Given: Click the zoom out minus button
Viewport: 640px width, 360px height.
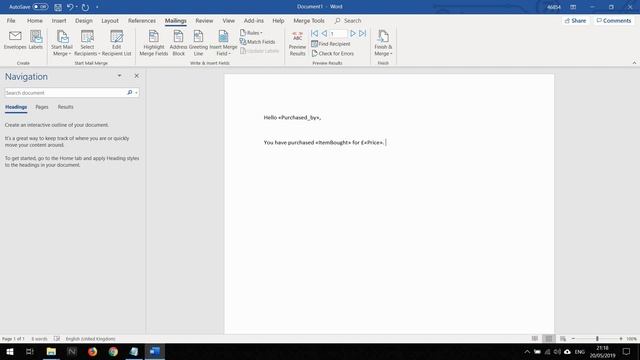Looking at the screenshot, I should [x=573, y=339].
